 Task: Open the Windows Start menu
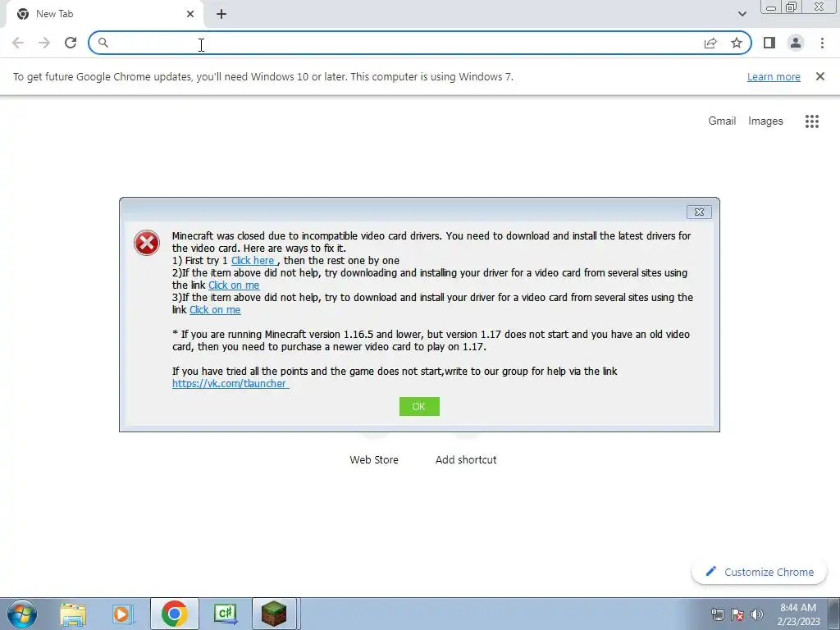22,614
